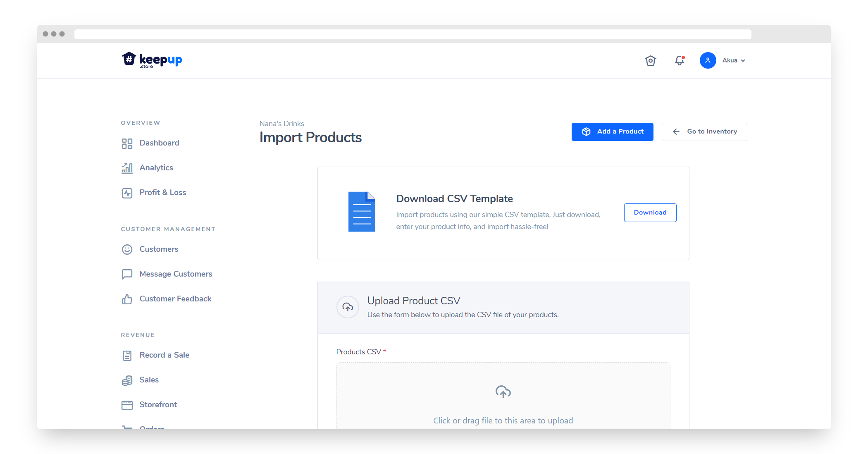
Task: Go to the Sales page
Action: [x=149, y=380]
